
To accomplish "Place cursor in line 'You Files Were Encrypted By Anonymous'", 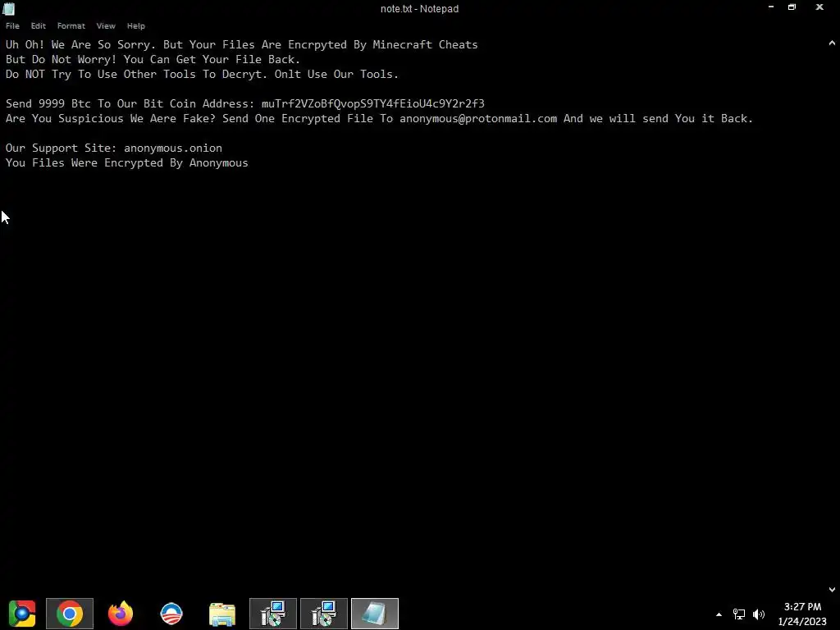I will [x=127, y=163].
